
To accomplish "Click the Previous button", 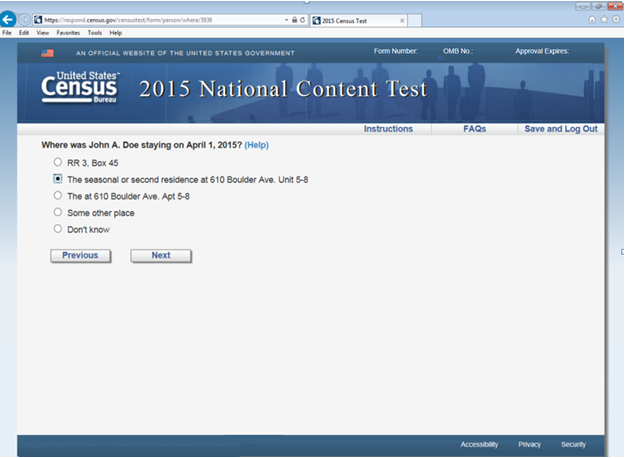I will [x=81, y=256].
